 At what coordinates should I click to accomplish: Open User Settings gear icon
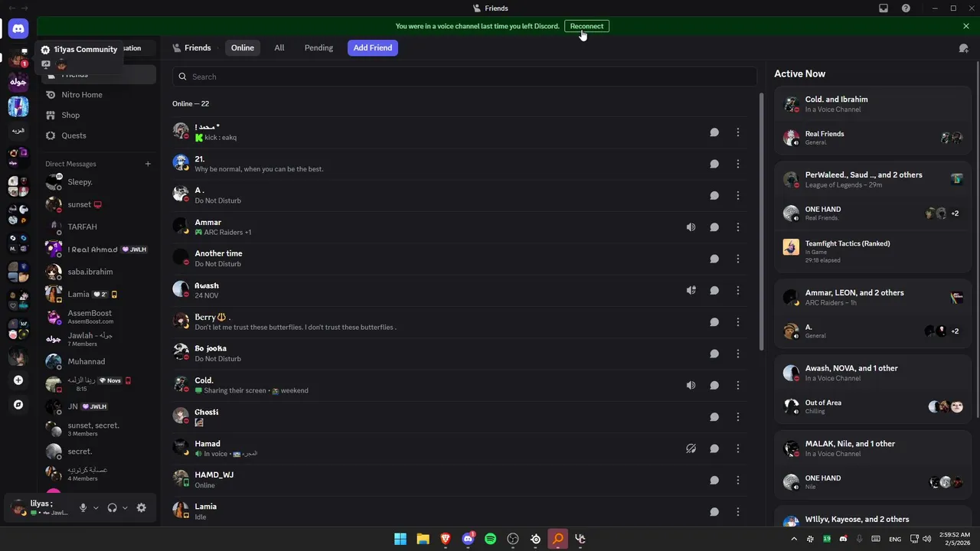[141, 507]
